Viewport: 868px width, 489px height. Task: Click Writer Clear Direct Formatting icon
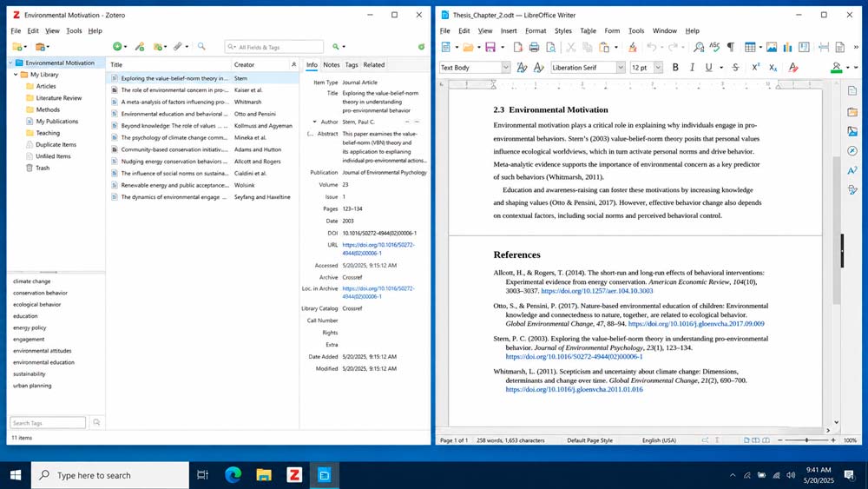tap(793, 67)
